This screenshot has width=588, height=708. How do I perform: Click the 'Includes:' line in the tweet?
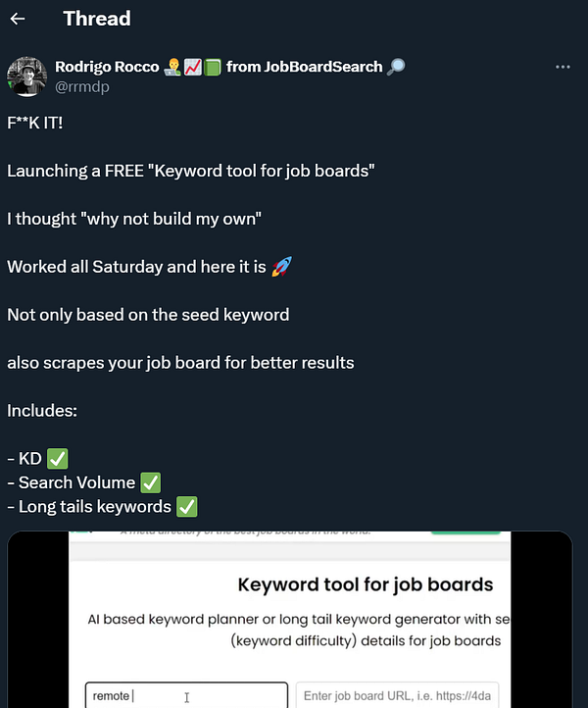(x=41, y=411)
